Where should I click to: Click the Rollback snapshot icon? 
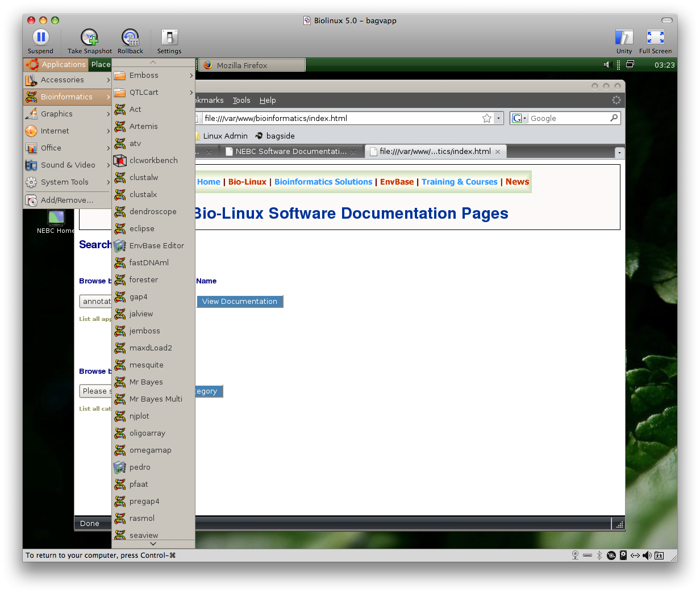[x=130, y=37]
